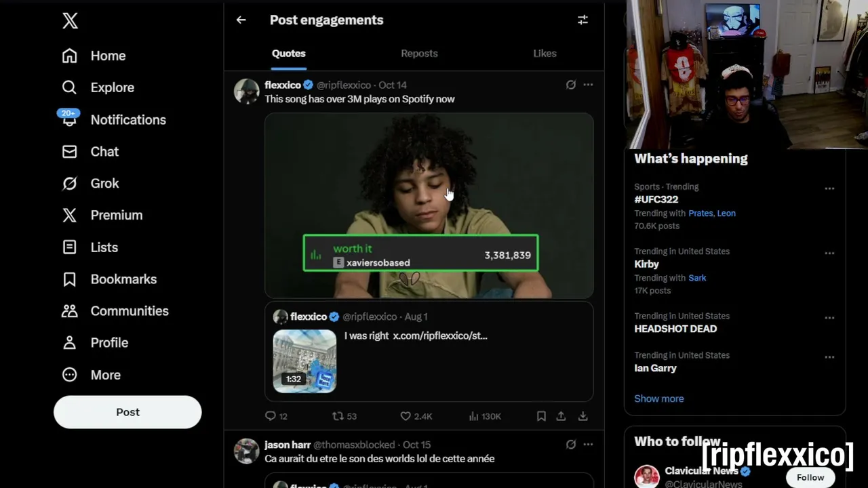
Task: Open more options for the Ian Garry trend
Action: coord(829,357)
